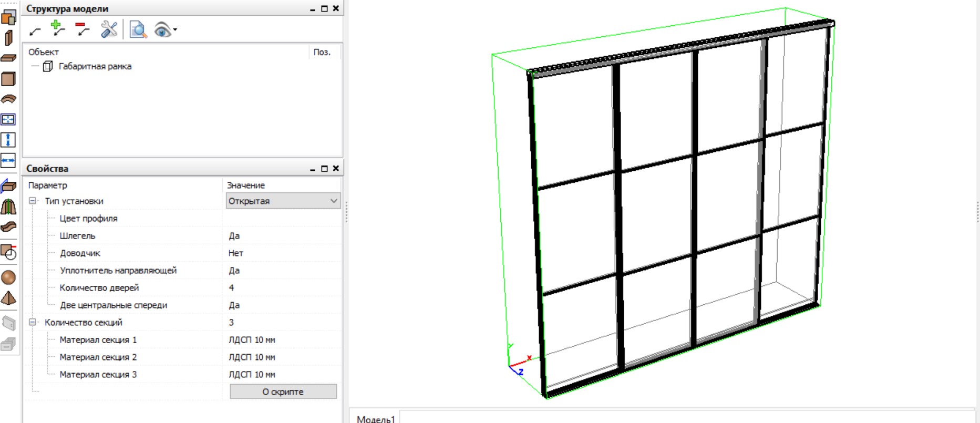Click the Цвет профиля value field
980x423 pixels.
(281, 219)
